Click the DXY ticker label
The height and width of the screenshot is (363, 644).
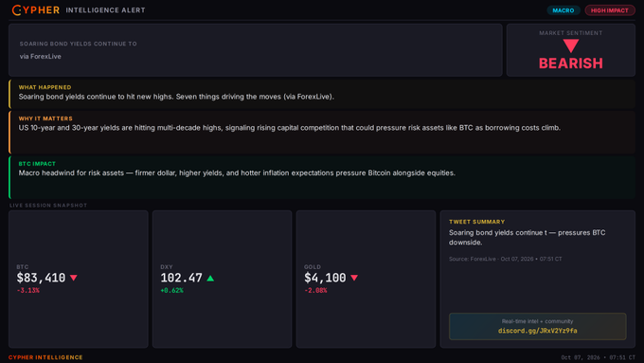pyautogui.click(x=167, y=267)
